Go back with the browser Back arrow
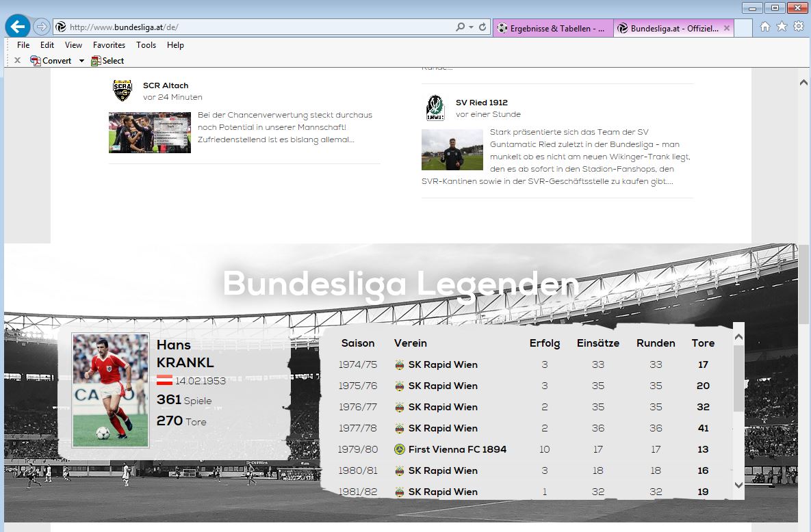Viewport: 811px width, 532px height. [x=18, y=27]
